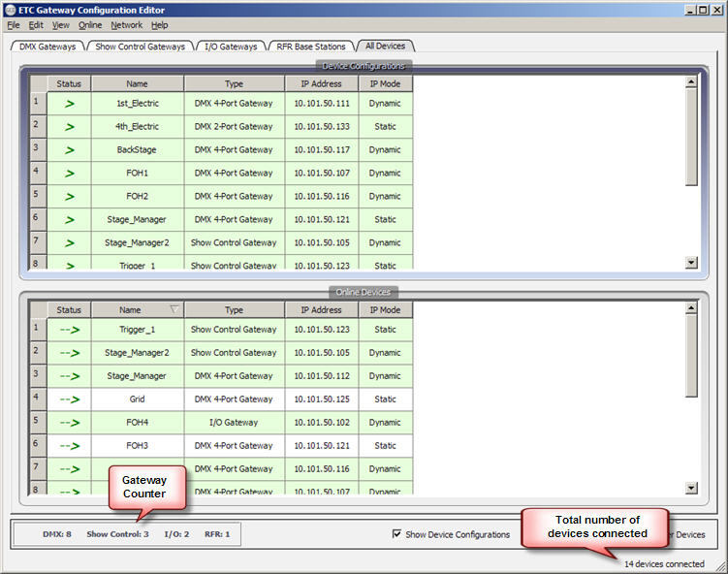Click the status arrow icon for 1st_Electric
The height and width of the screenshot is (574, 728).
[69, 104]
